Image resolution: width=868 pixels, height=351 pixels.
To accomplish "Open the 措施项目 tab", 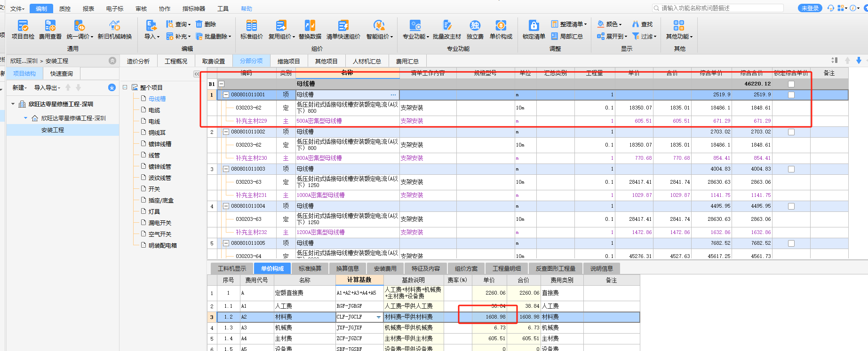I will (x=288, y=61).
